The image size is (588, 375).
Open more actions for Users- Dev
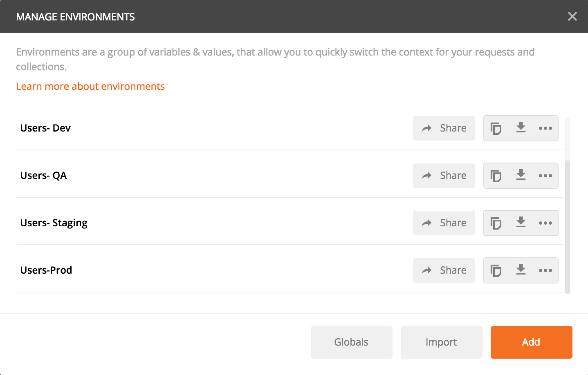coord(545,128)
